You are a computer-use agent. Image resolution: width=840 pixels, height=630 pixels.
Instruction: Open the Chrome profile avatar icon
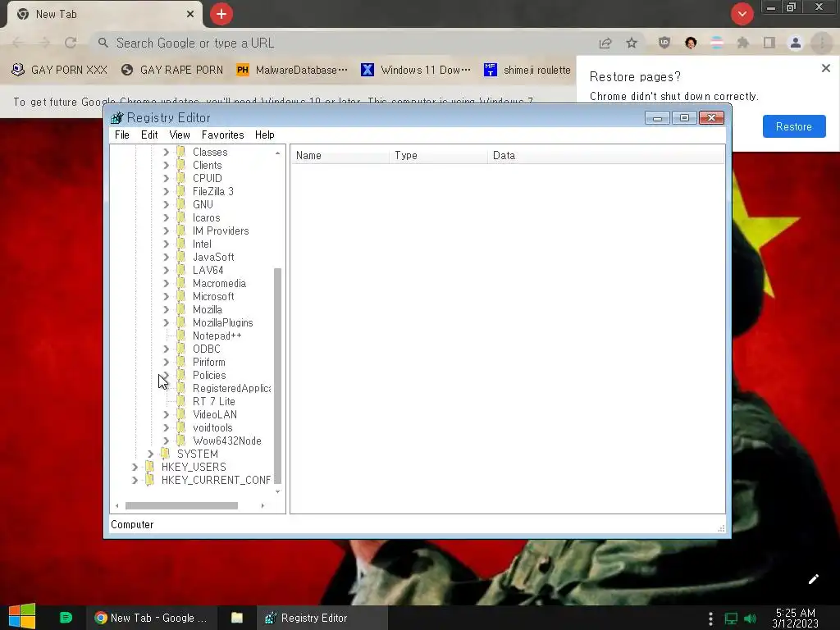[x=796, y=43]
